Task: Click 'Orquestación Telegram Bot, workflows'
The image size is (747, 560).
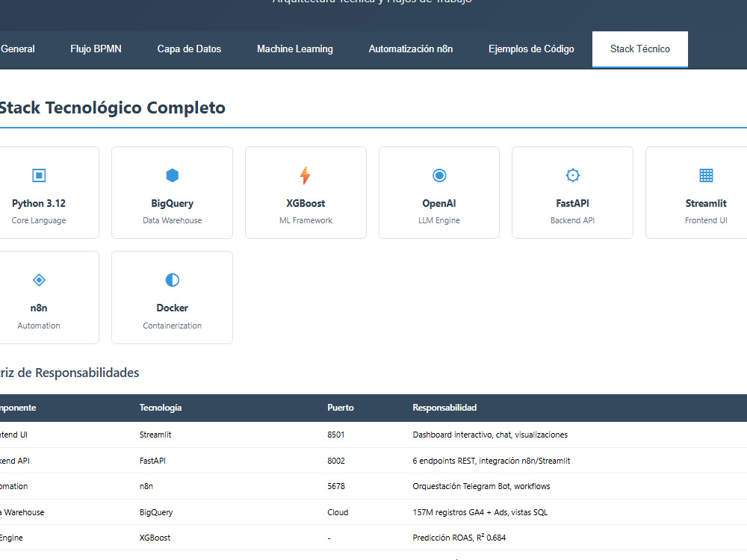Action: [481, 486]
